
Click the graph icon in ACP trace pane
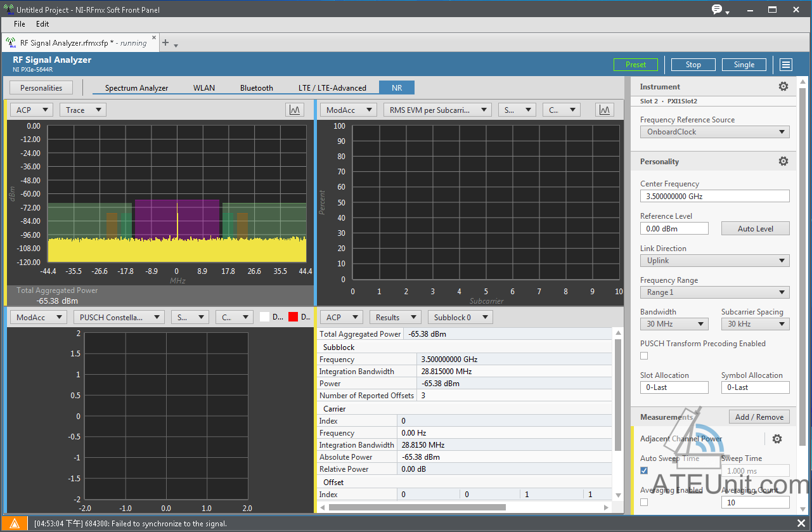click(x=295, y=110)
